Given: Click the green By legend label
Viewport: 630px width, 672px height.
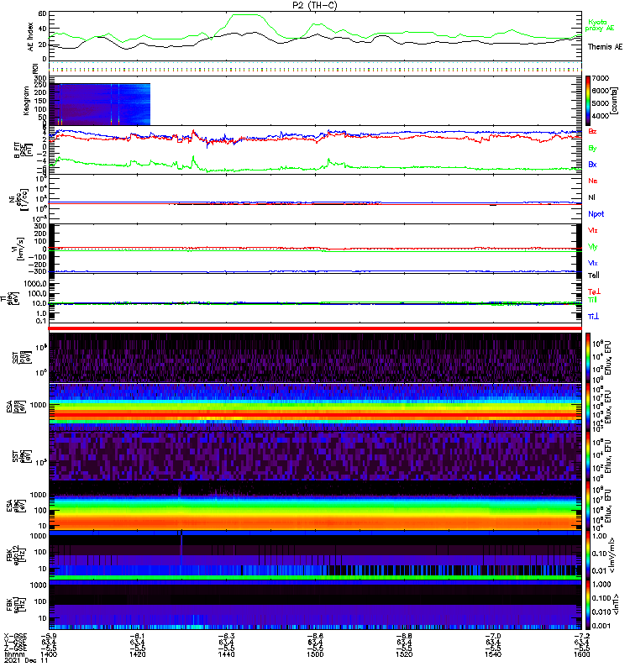Looking at the screenshot, I should 593,148.
